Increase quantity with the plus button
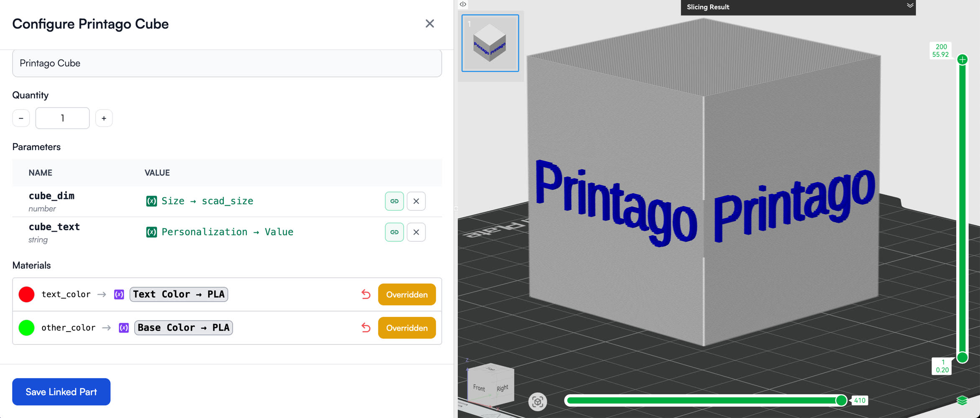 [104, 118]
